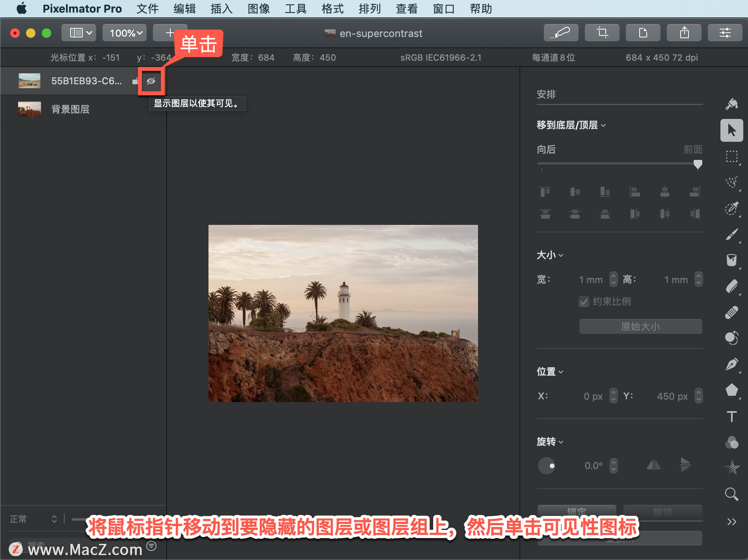748x560 pixels.
Task: Select the Shape pentagon tool
Action: coord(731,390)
